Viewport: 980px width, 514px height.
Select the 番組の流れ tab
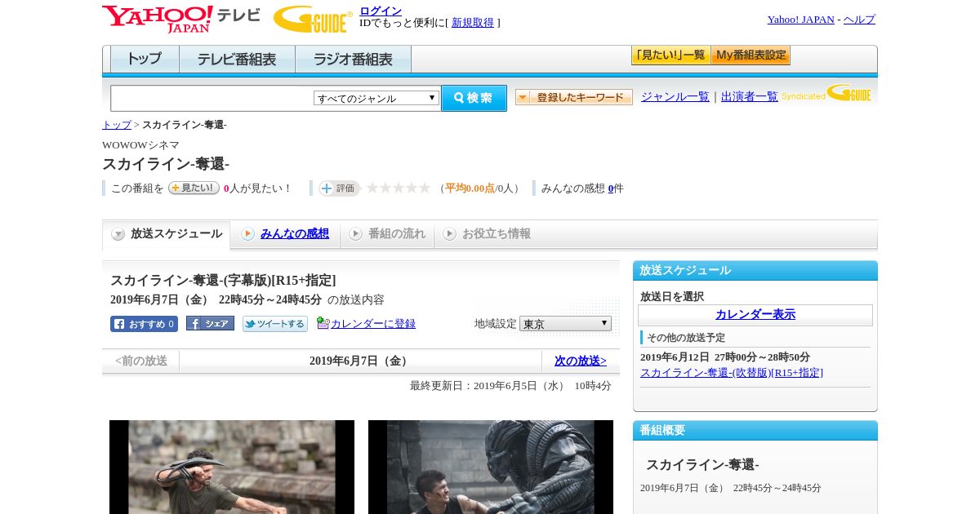coord(387,234)
